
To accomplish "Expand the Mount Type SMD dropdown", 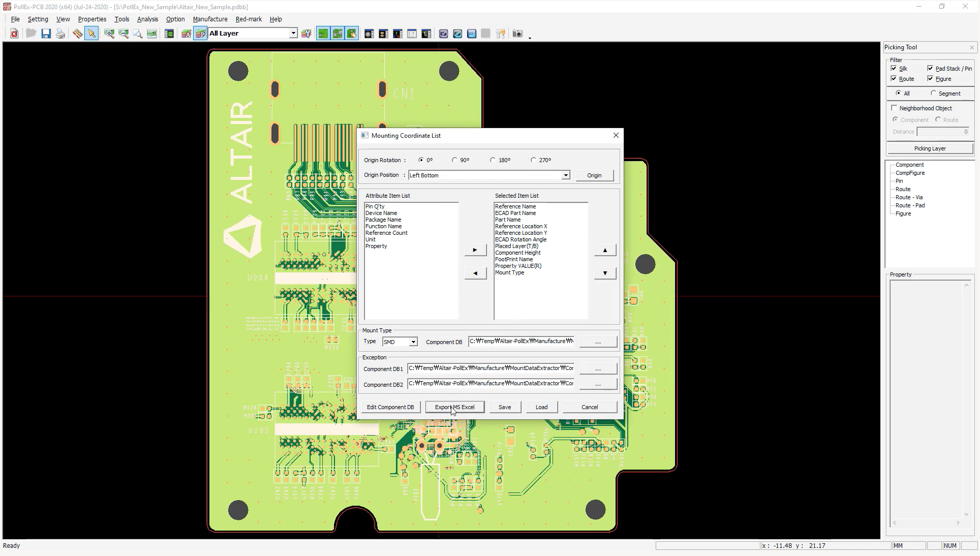I will click(x=413, y=342).
